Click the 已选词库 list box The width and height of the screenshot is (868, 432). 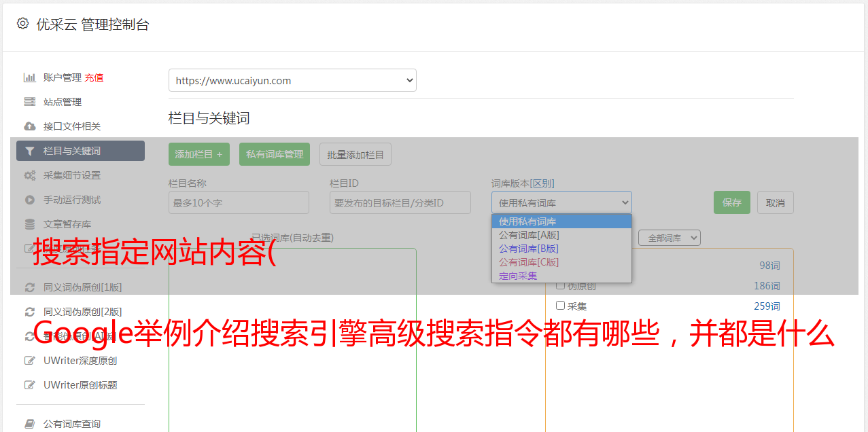(292, 340)
